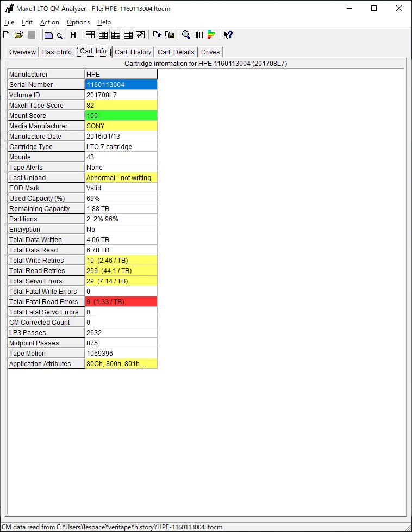Switch to the Cart. History tab
Screen dimensions: 412x532
point(133,52)
